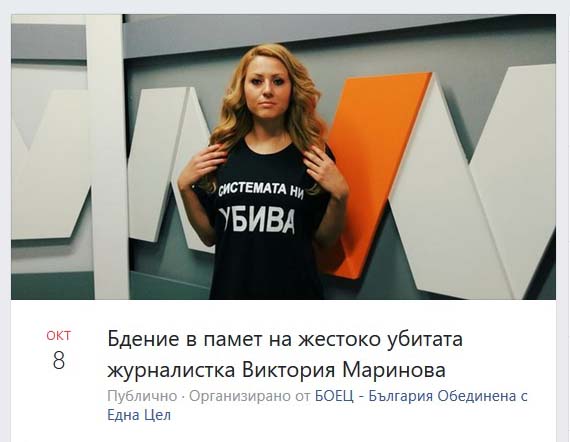The height and width of the screenshot is (442, 570).
Task: Open the event cover photo
Action: [x=283, y=157]
